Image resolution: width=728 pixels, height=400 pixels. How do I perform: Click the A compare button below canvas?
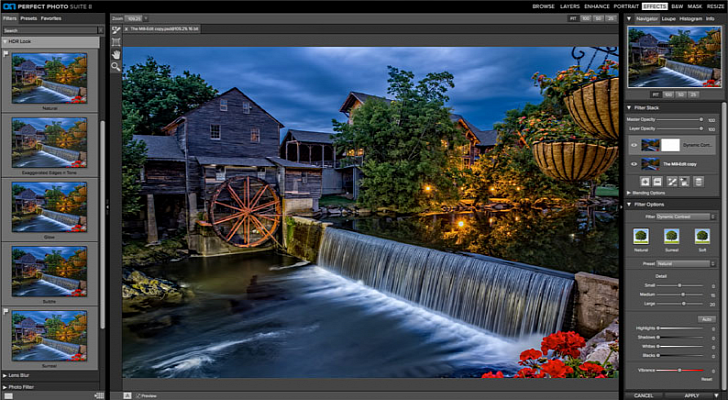(127, 396)
